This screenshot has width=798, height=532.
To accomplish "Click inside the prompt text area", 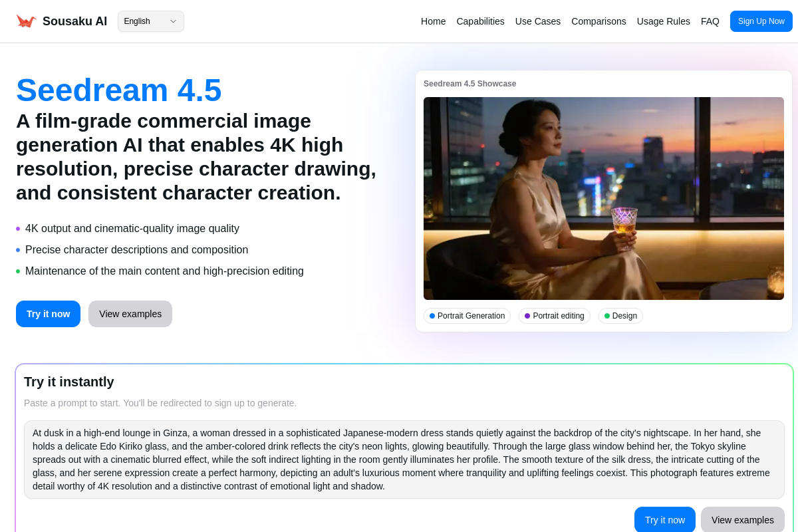I will coord(404,460).
